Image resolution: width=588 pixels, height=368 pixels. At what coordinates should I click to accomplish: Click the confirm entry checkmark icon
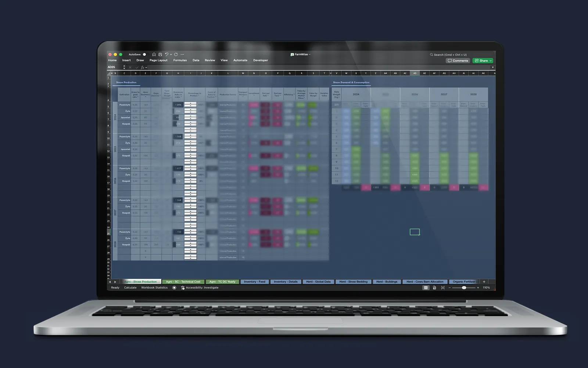point(137,67)
